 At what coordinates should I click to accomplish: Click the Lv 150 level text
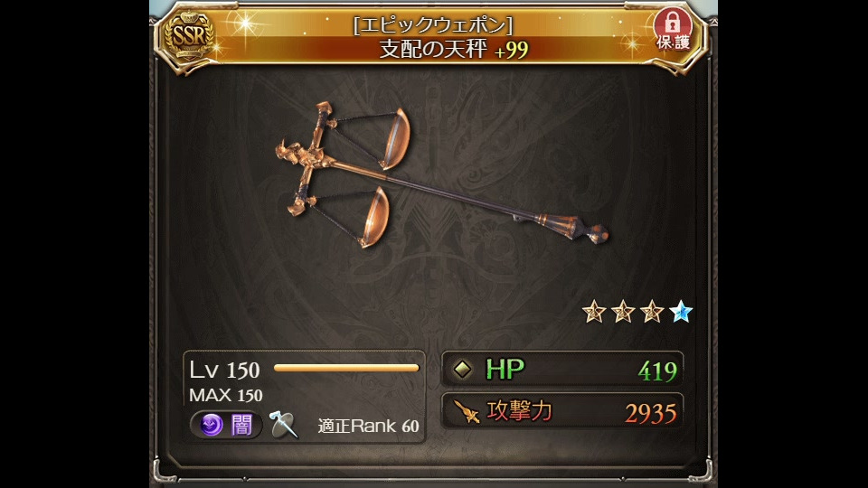[224, 371]
